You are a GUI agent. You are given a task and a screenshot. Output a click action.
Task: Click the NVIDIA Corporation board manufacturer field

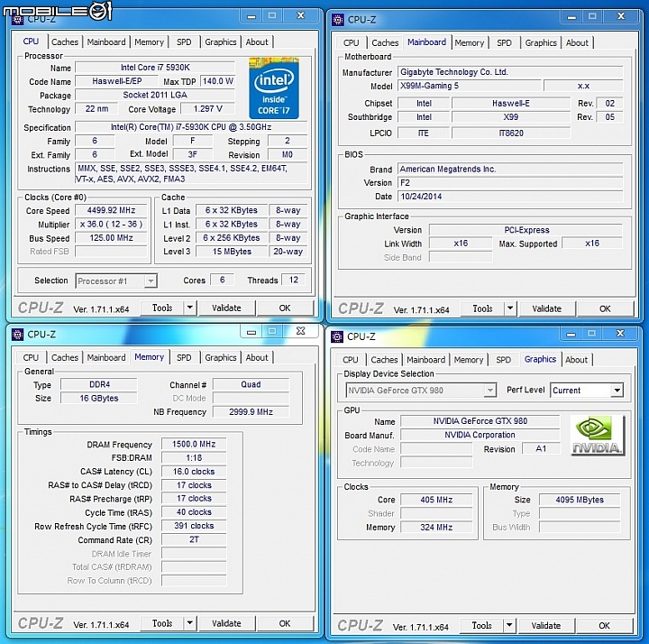click(x=480, y=435)
